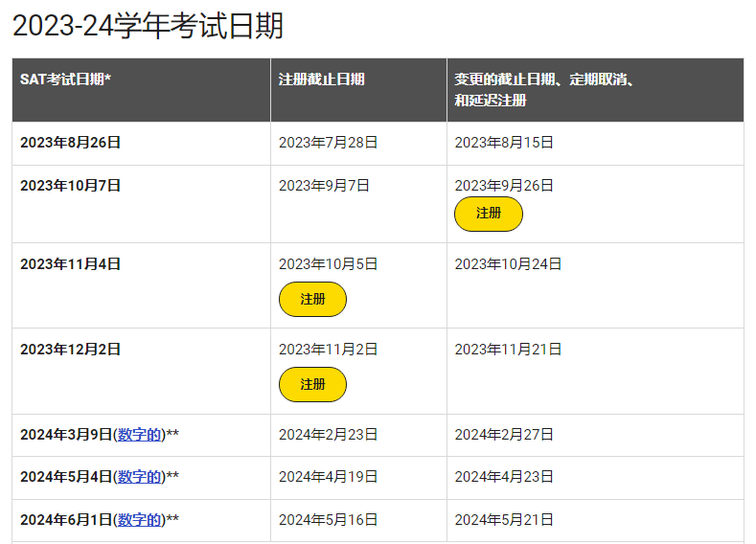Select deadline text 2023年11月2日
This screenshot has width=756, height=544.
328,350
